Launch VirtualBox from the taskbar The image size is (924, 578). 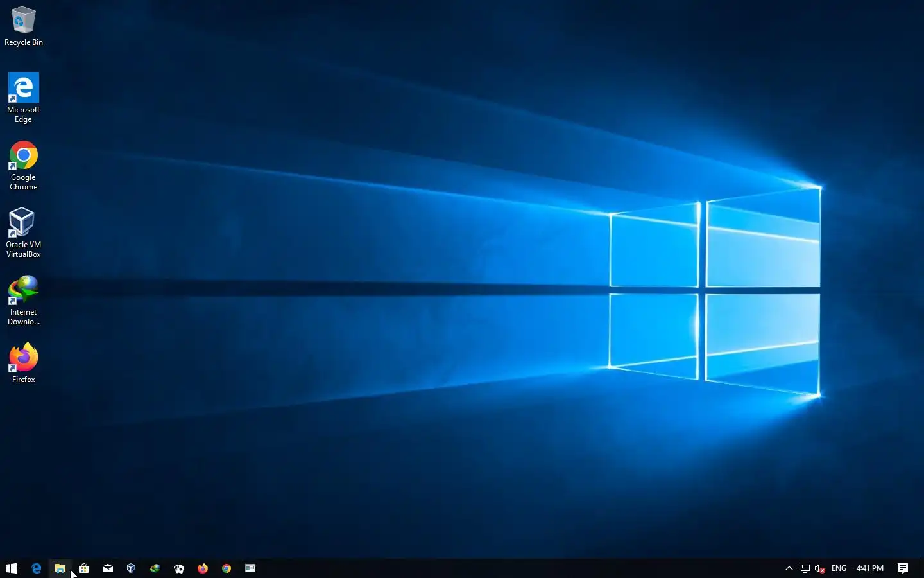pos(131,568)
